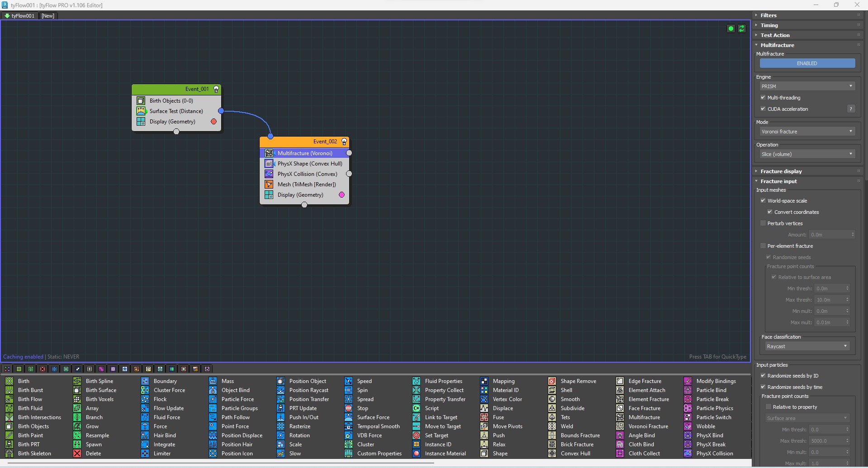Open the Face classification Raycast dropdown

click(x=807, y=346)
